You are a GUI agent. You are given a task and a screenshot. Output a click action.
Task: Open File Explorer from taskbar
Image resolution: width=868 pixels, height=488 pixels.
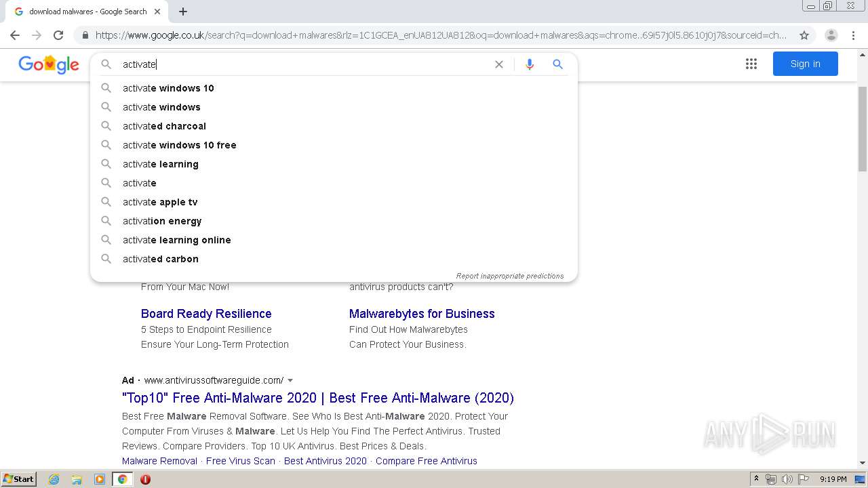[77, 479]
